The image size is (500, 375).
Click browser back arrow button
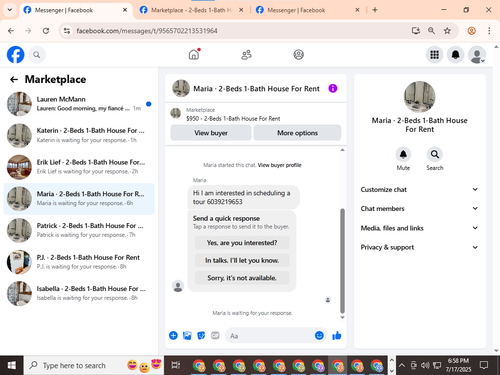tap(11, 31)
